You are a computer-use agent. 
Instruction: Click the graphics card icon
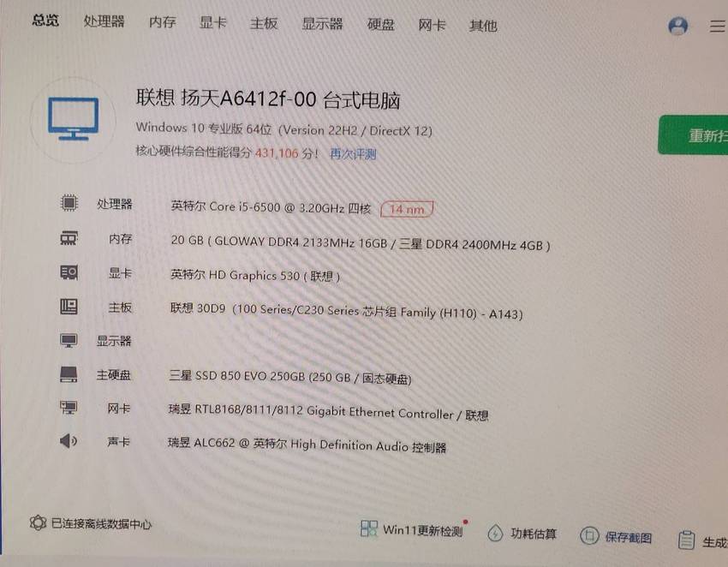click(69, 272)
